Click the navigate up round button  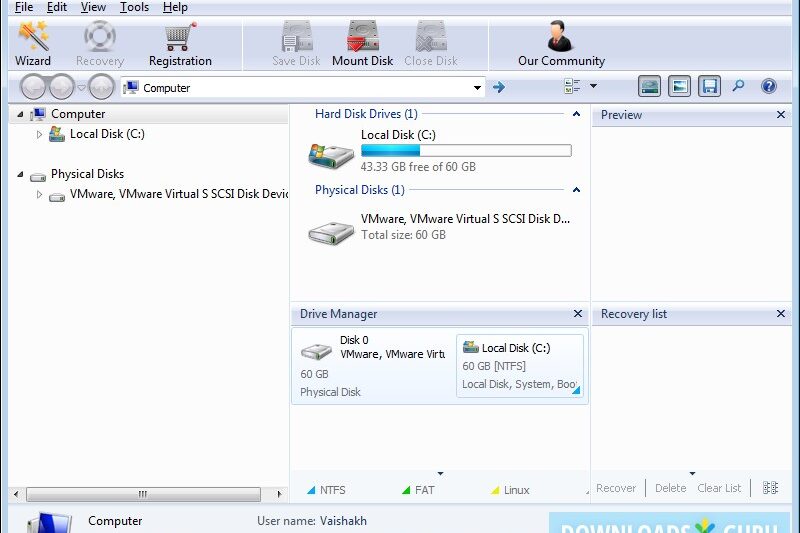[101, 87]
